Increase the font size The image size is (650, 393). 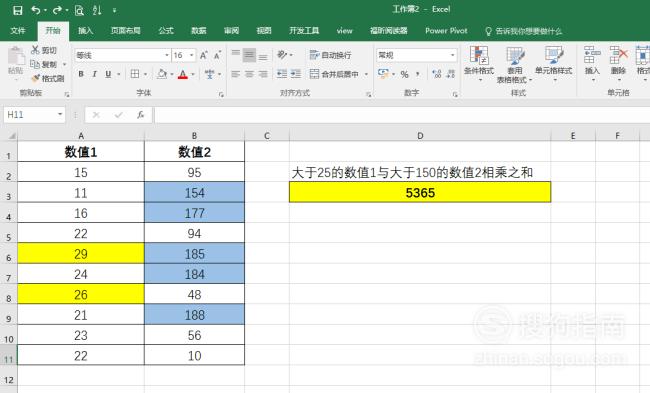click(204, 55)
